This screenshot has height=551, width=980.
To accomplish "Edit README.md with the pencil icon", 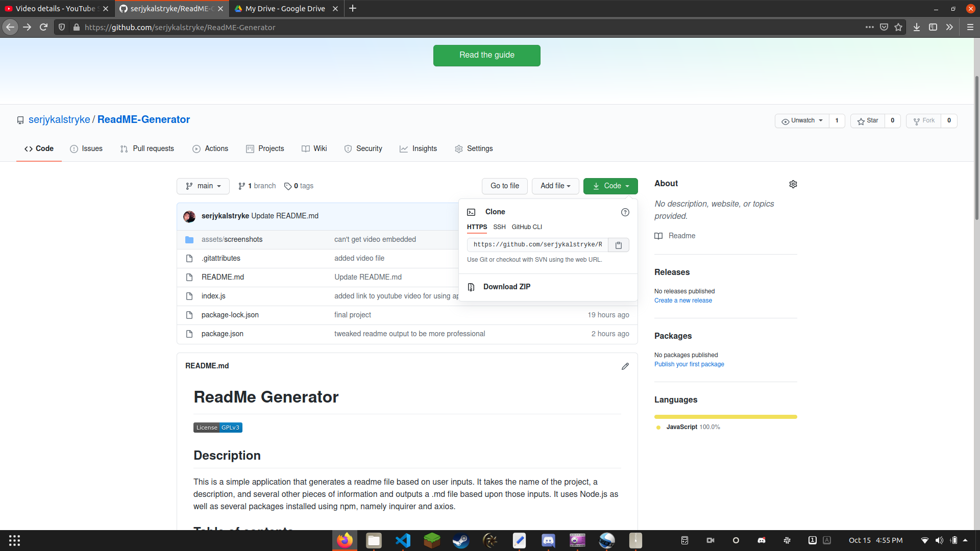I will 625,366.
